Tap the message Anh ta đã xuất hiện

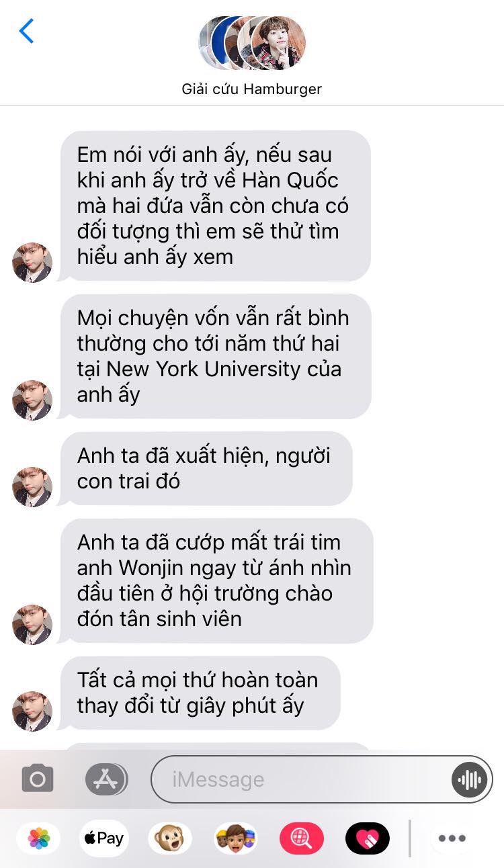206,468
